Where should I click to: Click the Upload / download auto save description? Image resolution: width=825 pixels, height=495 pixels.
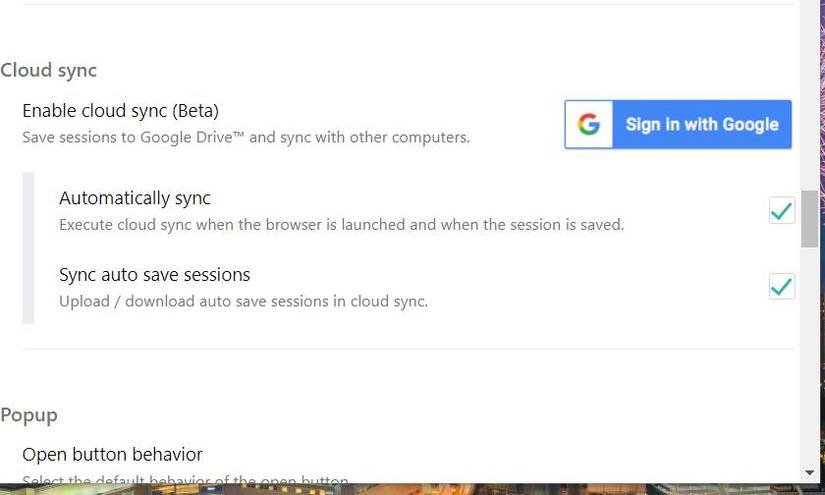pos(243,301)
